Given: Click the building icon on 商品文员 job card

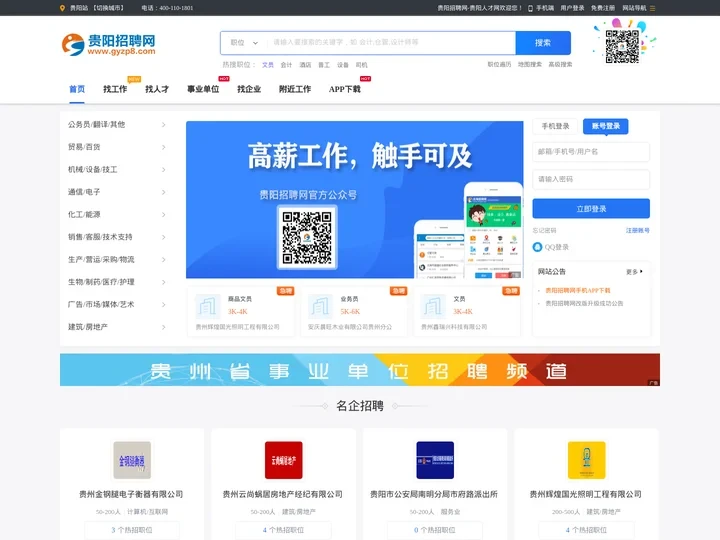Looking at the screenshot, I should point(208,306).
